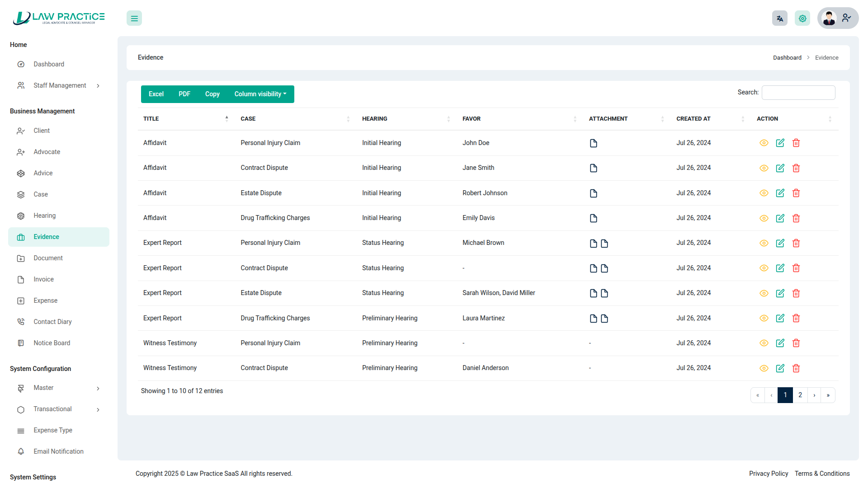Expand the Staff Management submenu

pyautogui.click(x=59, y=85)
